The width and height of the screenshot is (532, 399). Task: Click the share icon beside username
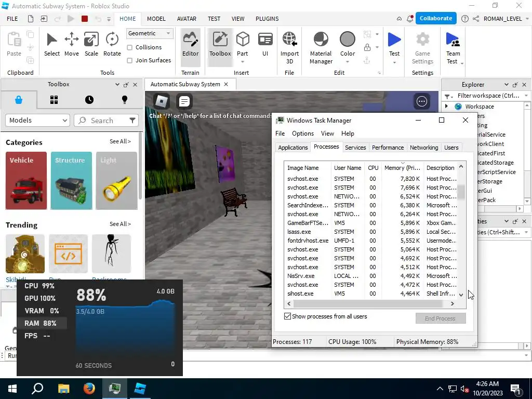[476, 19]
